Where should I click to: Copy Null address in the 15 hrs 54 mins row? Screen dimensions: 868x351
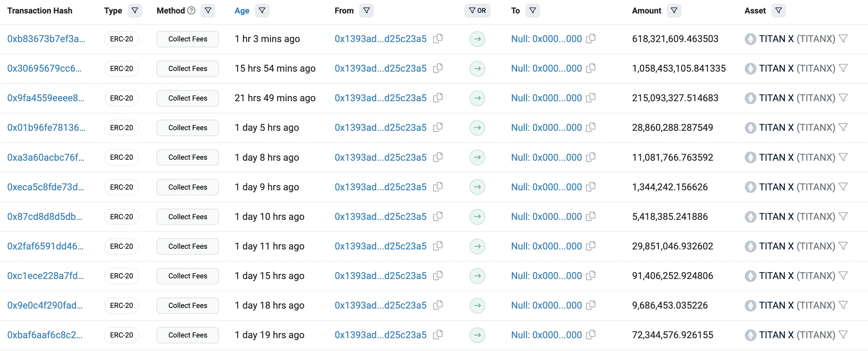click(591, 68)
